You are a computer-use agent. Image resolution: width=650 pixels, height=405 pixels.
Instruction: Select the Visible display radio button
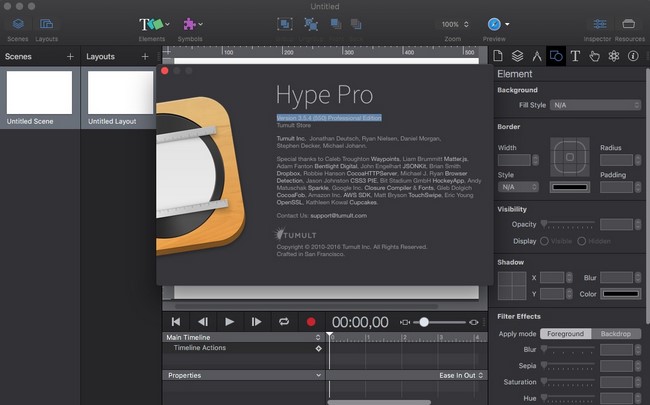544,241
